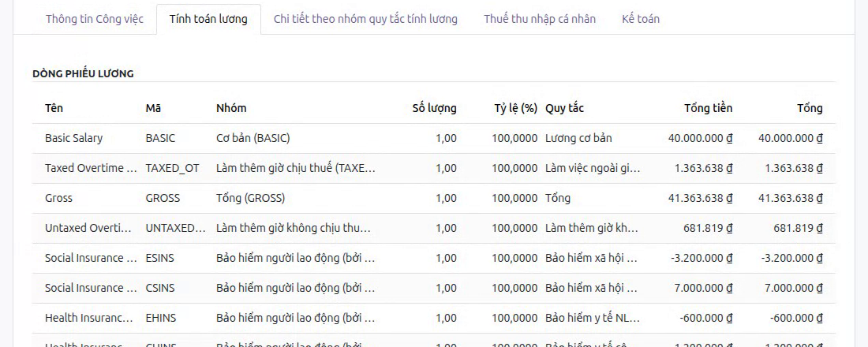Image resolution: width=868 pixels, height=347 pixels.
Task: Click the Social Insurance name in CSINS row
Action: point(92,288)
